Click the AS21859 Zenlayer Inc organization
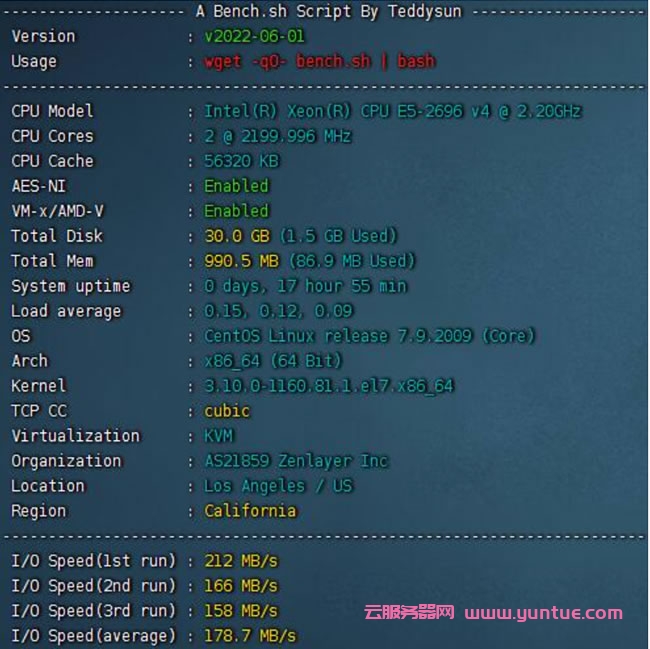 [295, 461]
